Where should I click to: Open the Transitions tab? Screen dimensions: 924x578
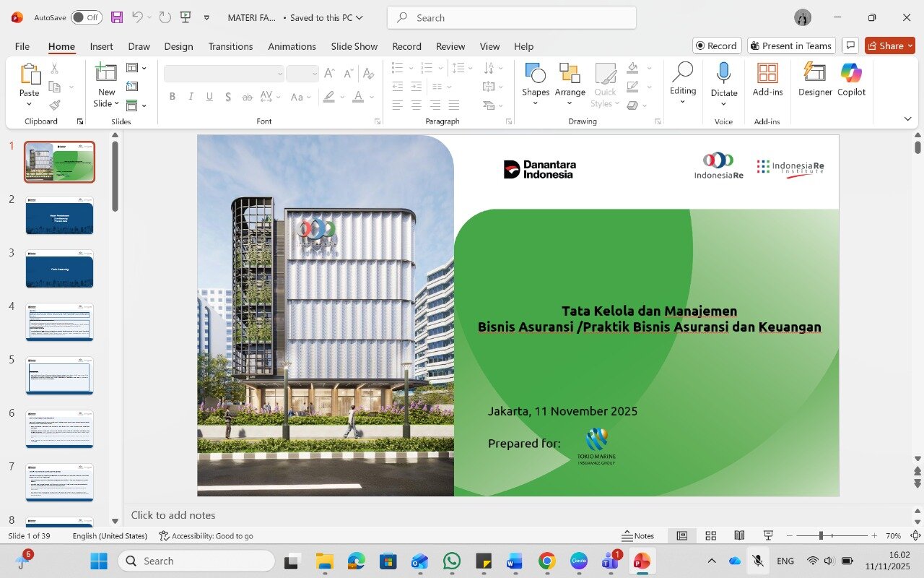click(x=230, y=46)
